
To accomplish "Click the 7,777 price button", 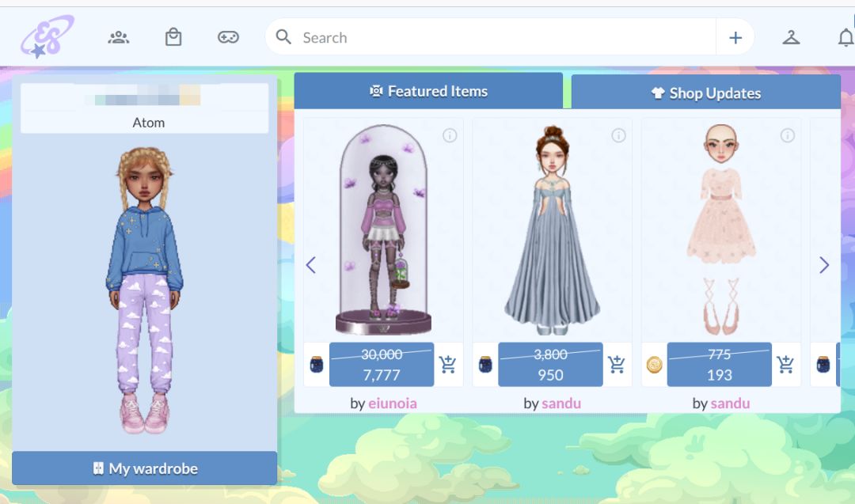I will 382,365.
